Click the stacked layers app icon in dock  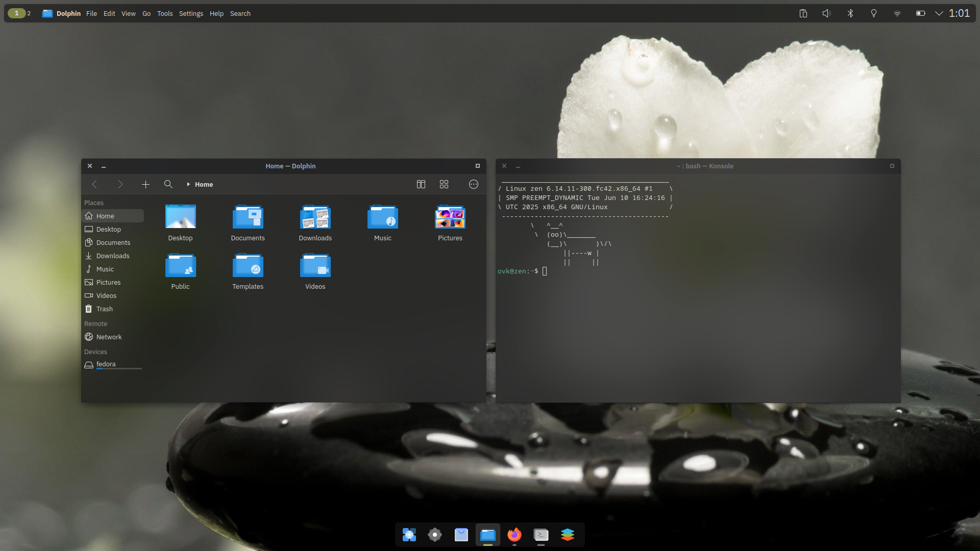click(568, 534)
